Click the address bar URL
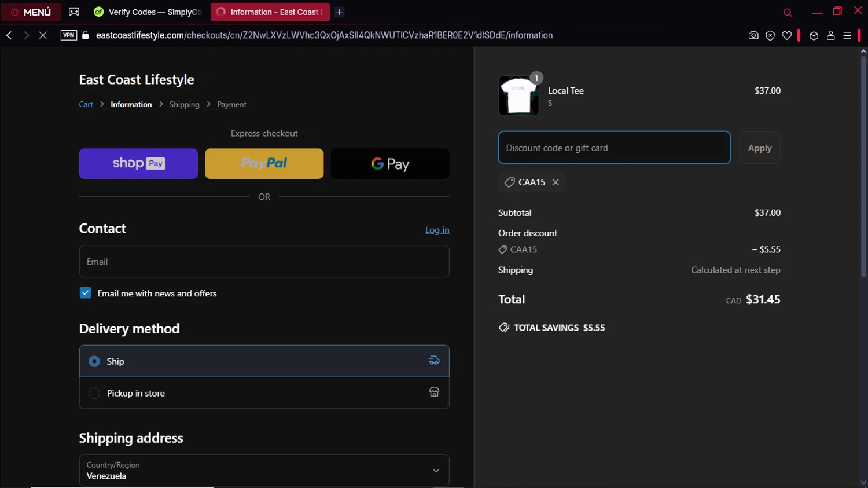Screen dimensions: 868x488 (324, 35)
